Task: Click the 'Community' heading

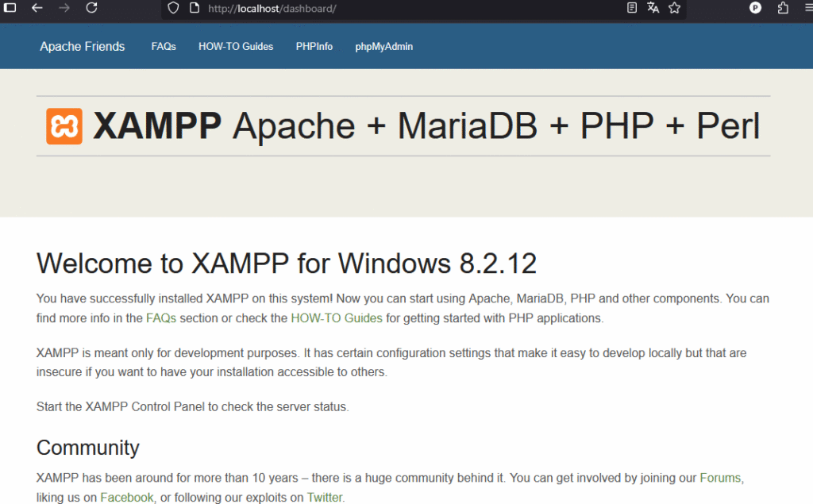Action: (87, 448)
